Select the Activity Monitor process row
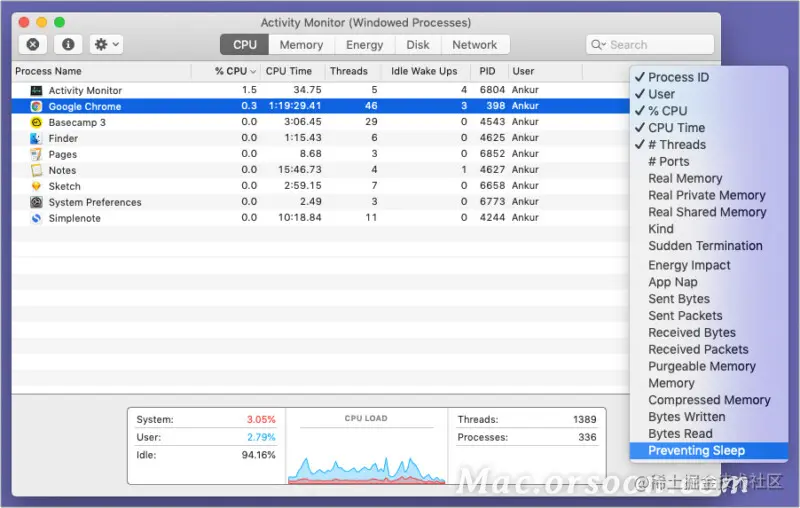Viewport: 800px width, 508px height. 320,90
